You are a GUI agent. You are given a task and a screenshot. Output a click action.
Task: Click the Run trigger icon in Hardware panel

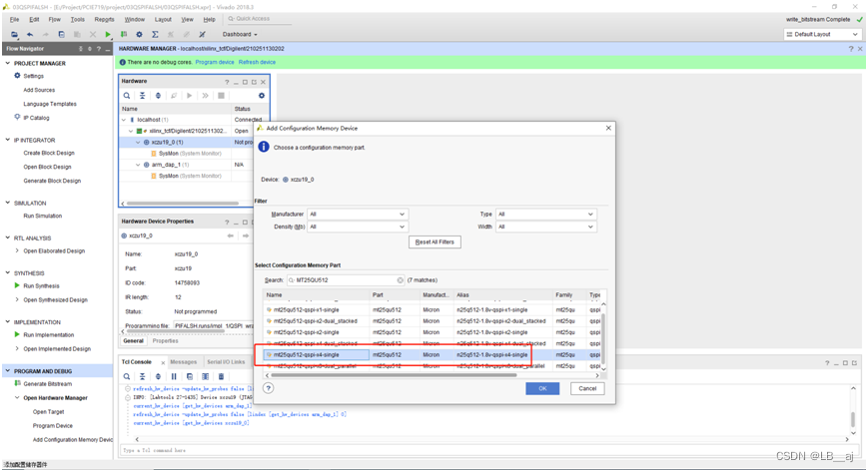(190, 96)
